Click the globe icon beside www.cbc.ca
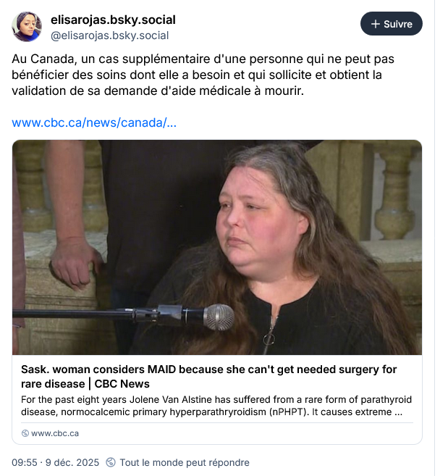 tap(25, 433)
